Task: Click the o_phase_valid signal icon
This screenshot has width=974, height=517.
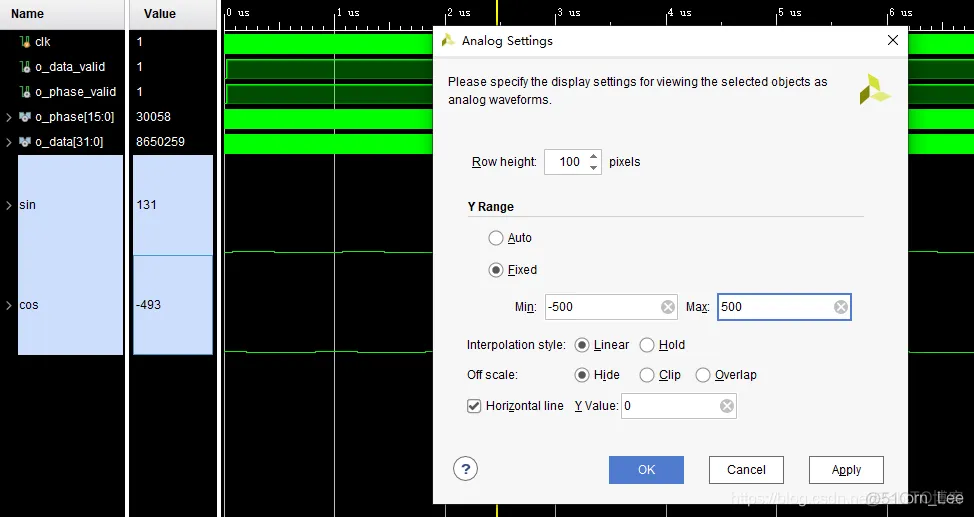Action: [x=25, y=92]
